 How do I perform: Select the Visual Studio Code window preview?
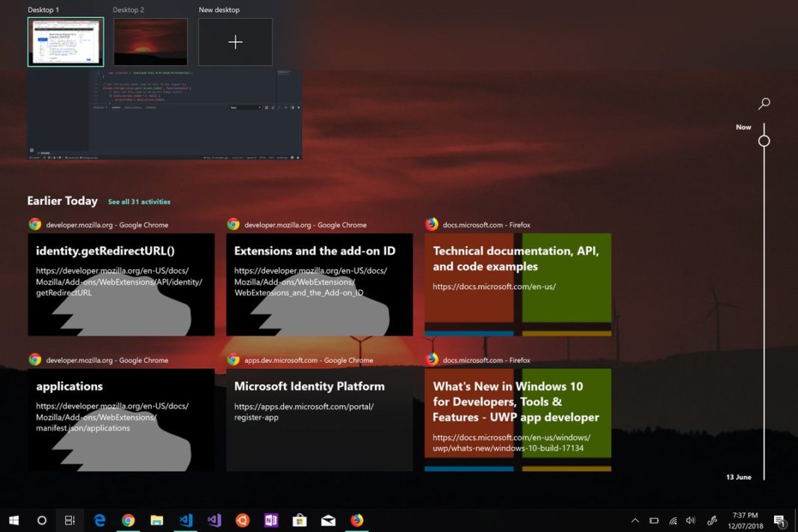click(164, 114)
